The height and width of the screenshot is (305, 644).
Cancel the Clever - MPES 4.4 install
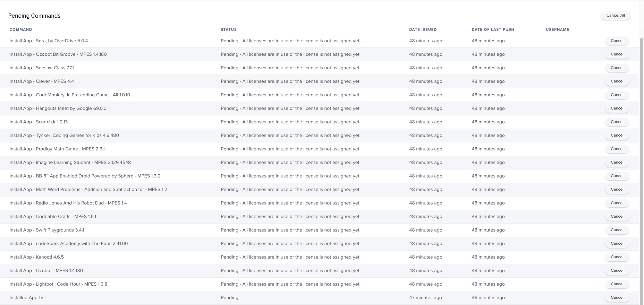[x=617, y=81]
